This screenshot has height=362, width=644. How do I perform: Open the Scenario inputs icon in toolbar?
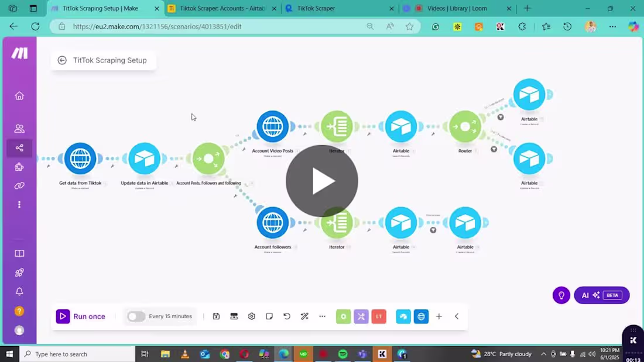[234, 316]
